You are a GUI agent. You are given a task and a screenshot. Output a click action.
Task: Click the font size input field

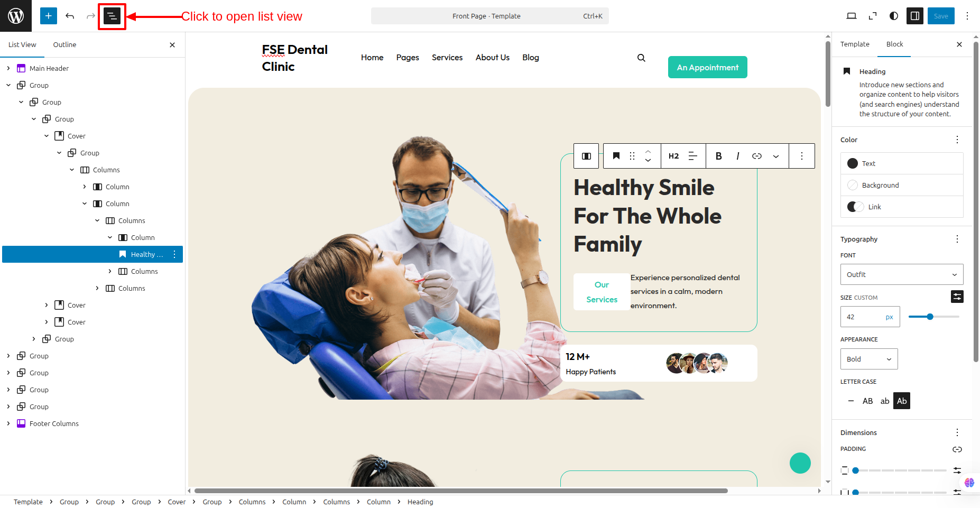(x=864, y=317)
